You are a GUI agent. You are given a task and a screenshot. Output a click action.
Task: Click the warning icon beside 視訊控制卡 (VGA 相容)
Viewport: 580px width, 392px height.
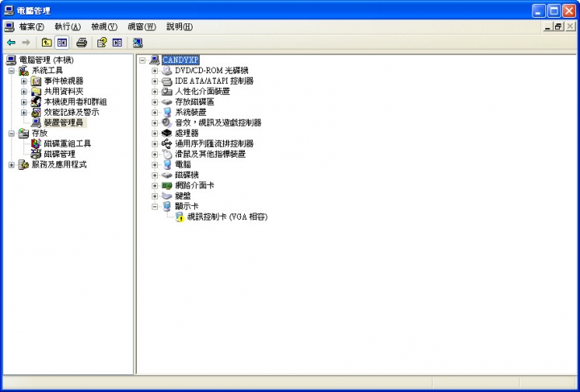click(180, 217)
